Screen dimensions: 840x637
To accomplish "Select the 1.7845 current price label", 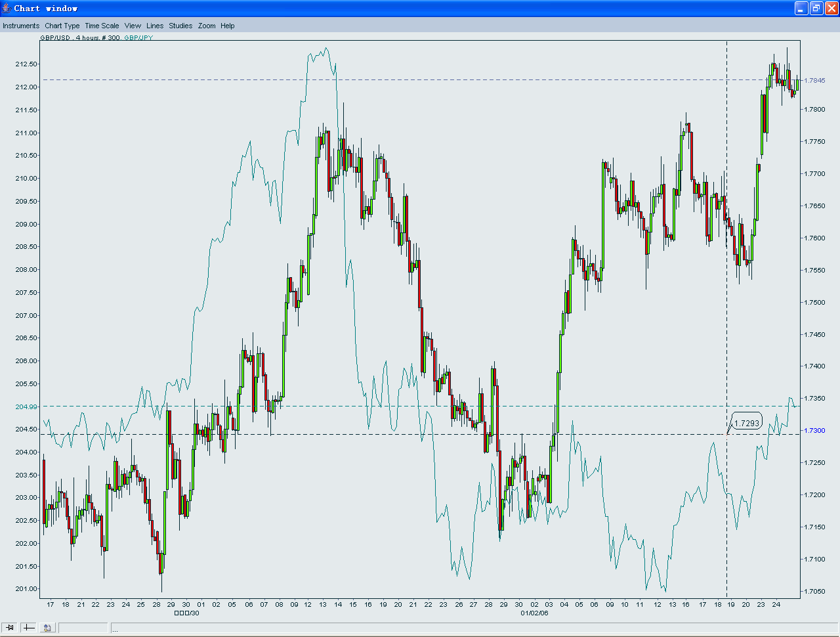I will coord(815,80).
